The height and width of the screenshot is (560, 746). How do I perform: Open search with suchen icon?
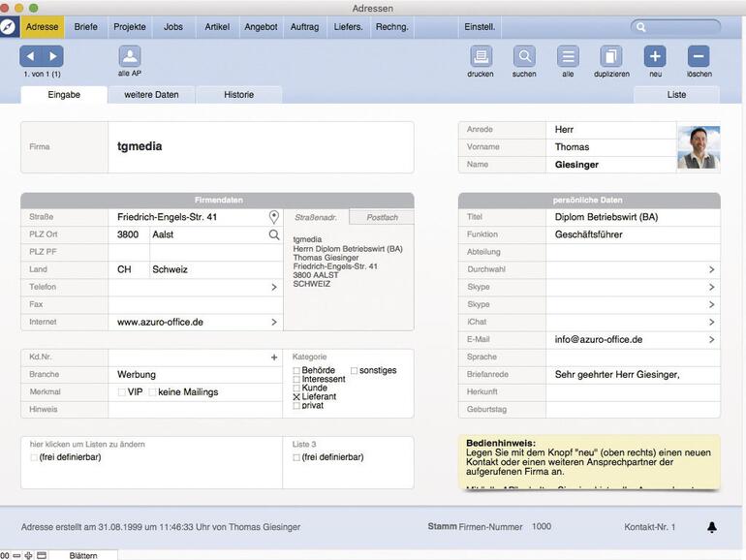click(x=524, y=56)
